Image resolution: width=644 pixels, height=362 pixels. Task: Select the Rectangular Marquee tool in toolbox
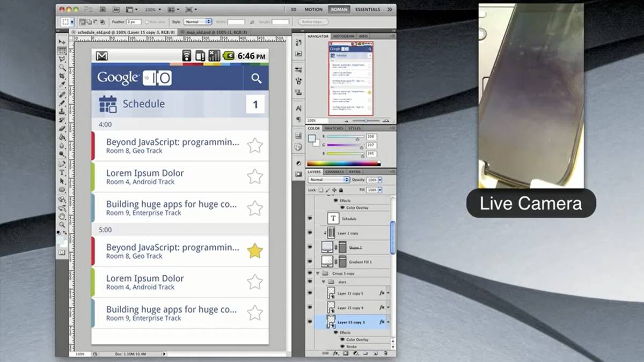[x=62, y=50]
